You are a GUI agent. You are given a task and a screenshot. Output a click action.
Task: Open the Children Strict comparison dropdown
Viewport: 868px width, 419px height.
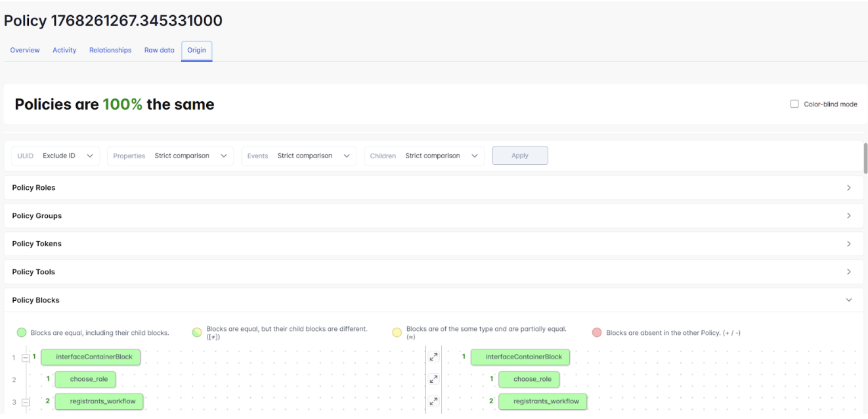(x=424, y=156)
